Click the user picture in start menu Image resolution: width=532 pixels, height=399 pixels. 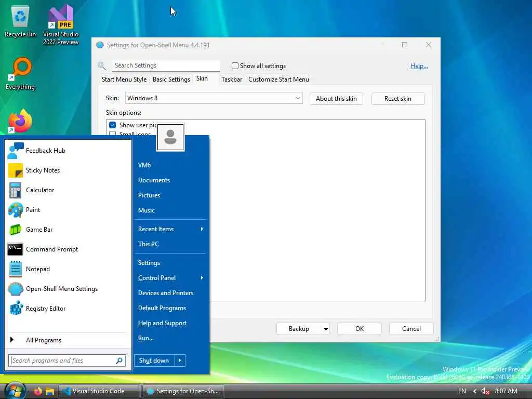(170, 137)
